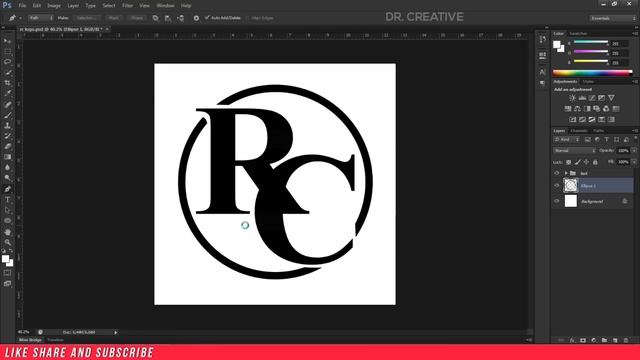
Task: Toggle lock all
Action: point(595,162)
